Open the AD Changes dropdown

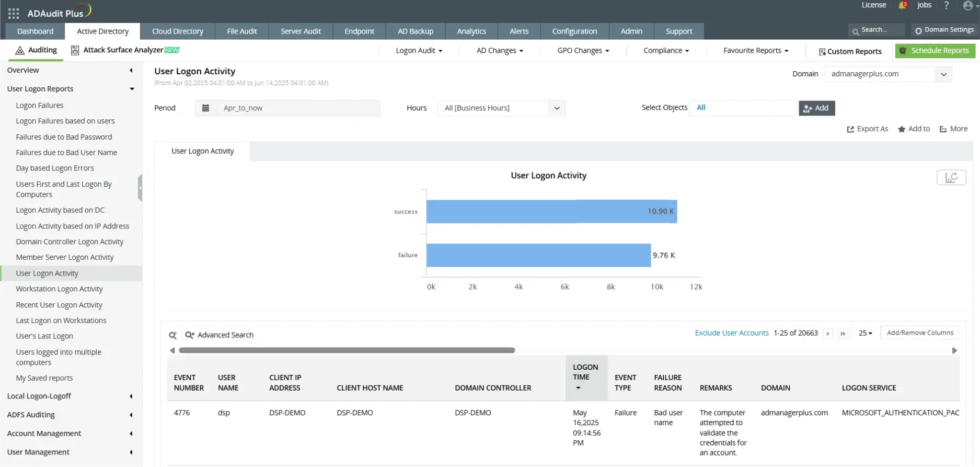(500, 51)
